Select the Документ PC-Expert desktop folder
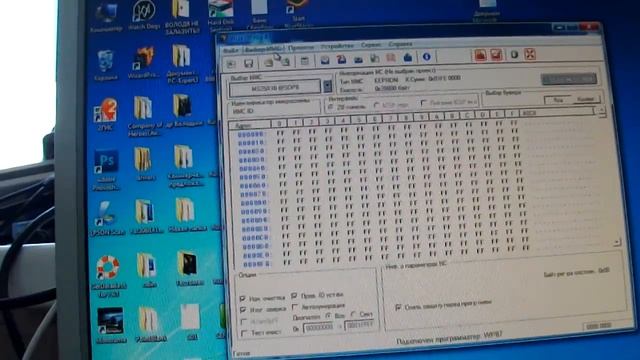 [182, 63]
